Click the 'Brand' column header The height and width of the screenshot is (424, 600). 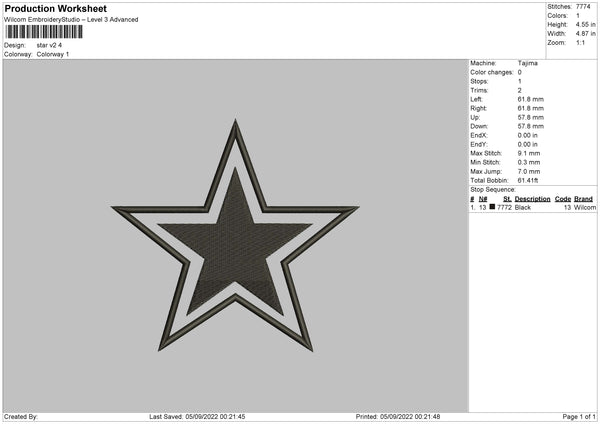tap(584, 199)
